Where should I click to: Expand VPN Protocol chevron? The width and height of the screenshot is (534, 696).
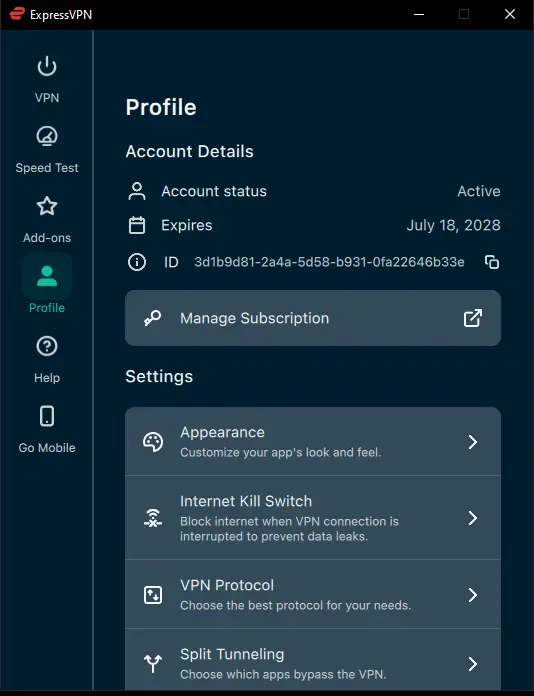click(x=473, y=595)
